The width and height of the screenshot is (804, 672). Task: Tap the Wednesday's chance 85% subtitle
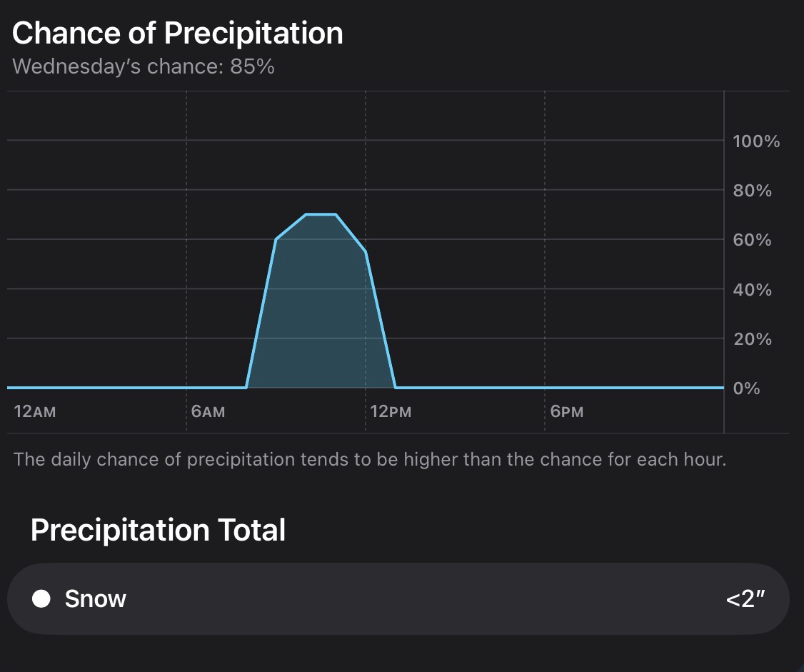tap(144, 67)
